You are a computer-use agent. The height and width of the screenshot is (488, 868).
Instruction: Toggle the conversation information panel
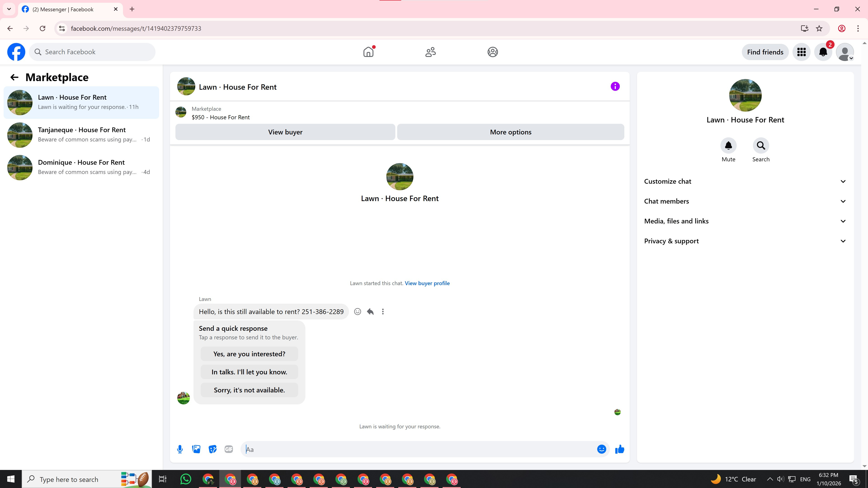point(615,87)
